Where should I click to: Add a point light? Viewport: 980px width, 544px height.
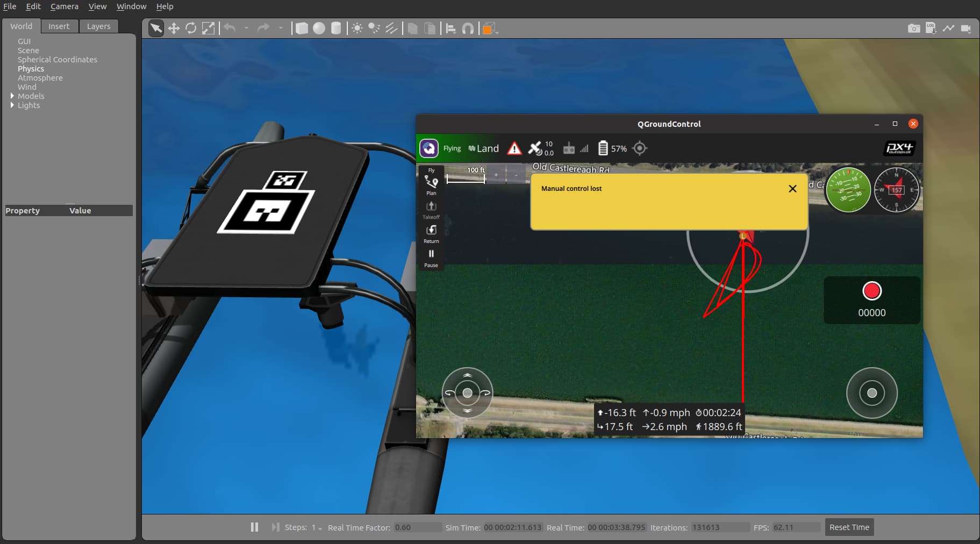tap(357, 28)
